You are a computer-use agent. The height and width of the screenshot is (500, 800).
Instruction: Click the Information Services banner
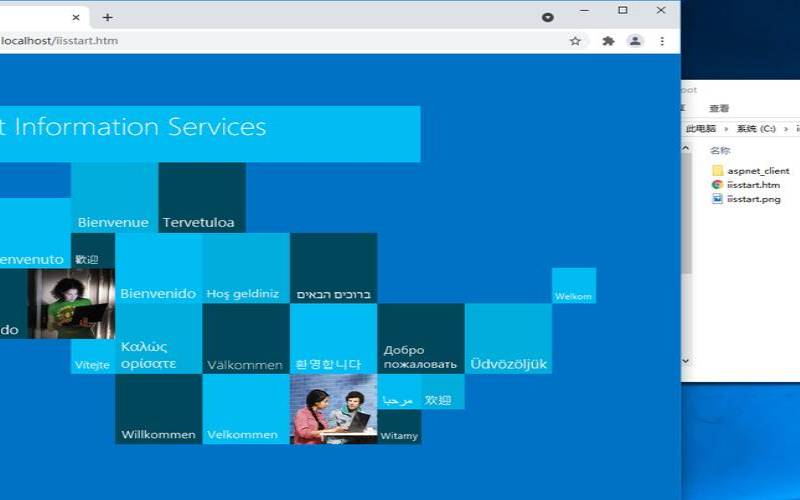pyautogui.click(x=210, y=134)
